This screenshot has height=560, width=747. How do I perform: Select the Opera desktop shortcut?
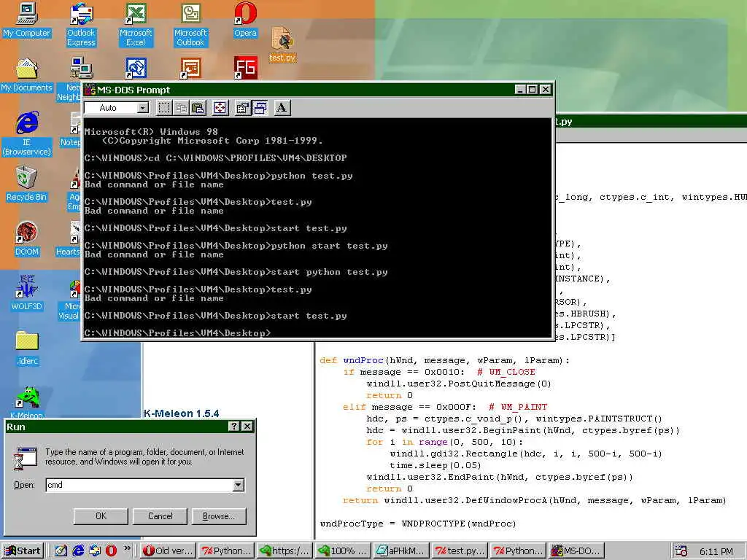[x=245, y=20]
